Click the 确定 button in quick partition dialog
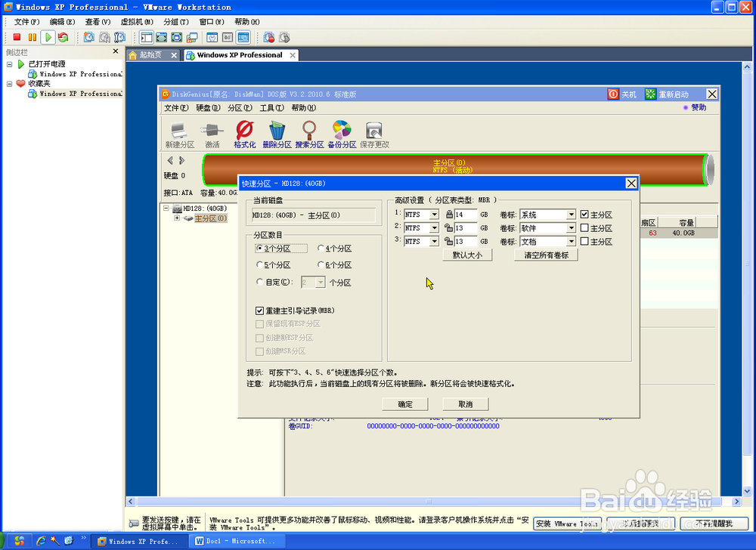 [405, 404]
